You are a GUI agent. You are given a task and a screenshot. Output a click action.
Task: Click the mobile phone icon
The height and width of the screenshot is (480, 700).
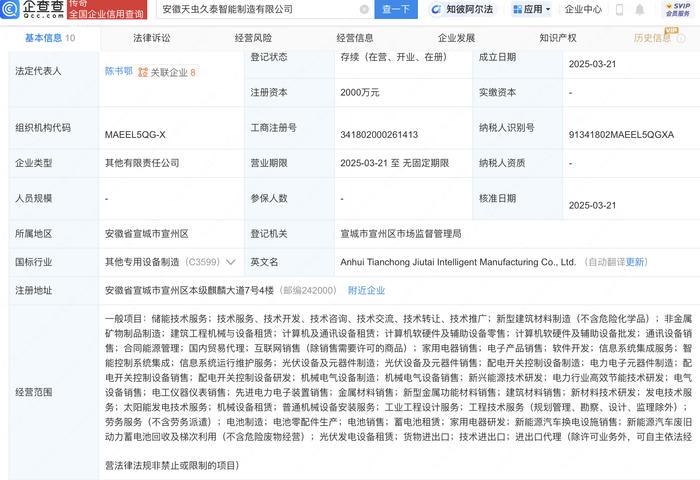coord(619,9)
